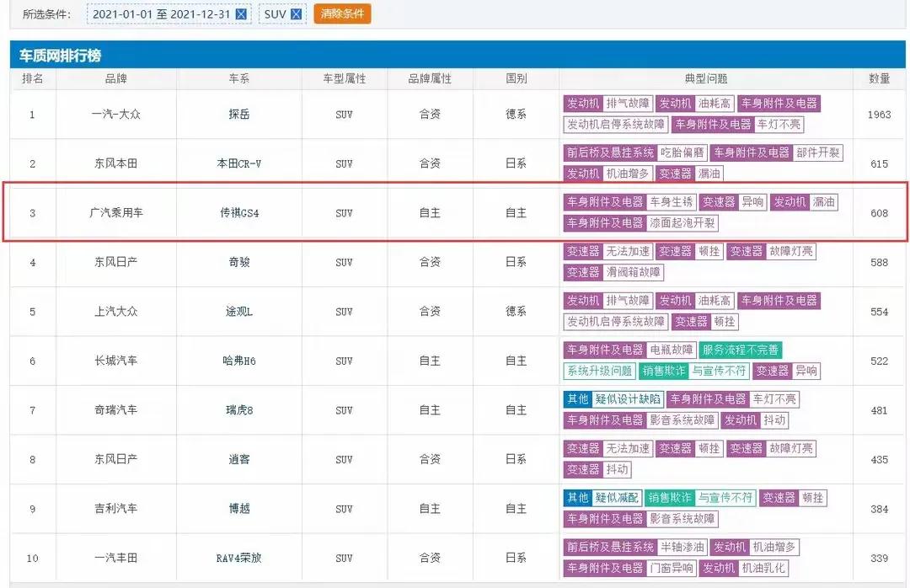910x588 pixels.
Task: Select the 奇瑞汽车 brand cell
Action: coord(116,410)
